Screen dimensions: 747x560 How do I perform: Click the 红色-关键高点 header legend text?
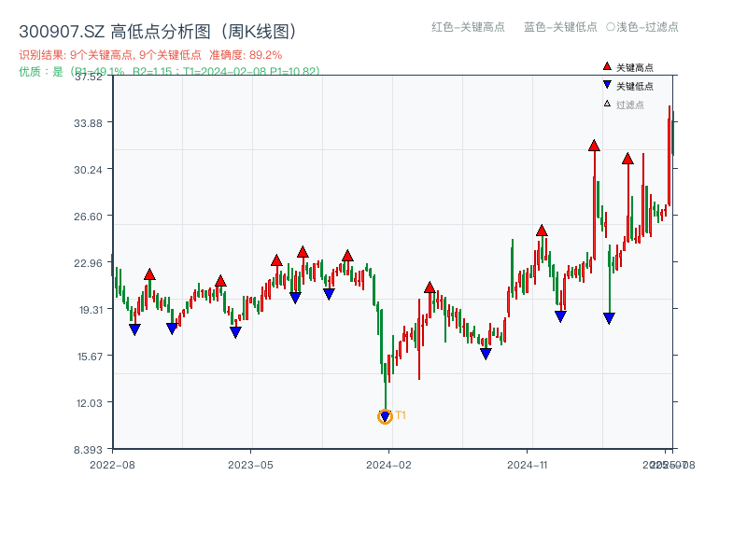tap(468, 27)
